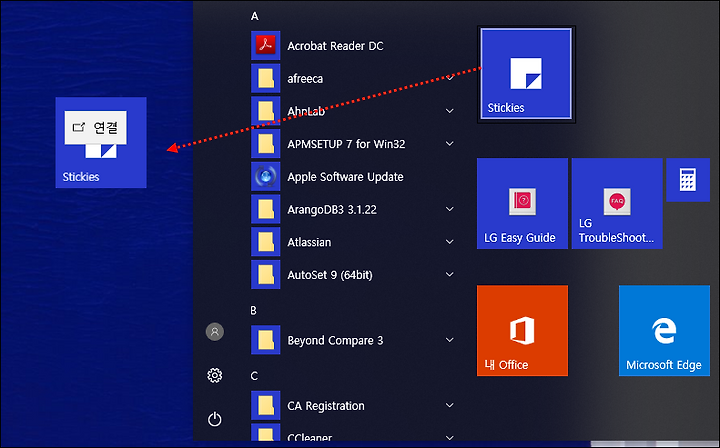Open Apple Software Update globe icon
The height and width of the screenshot is (448, 720).
click(265, 177)
